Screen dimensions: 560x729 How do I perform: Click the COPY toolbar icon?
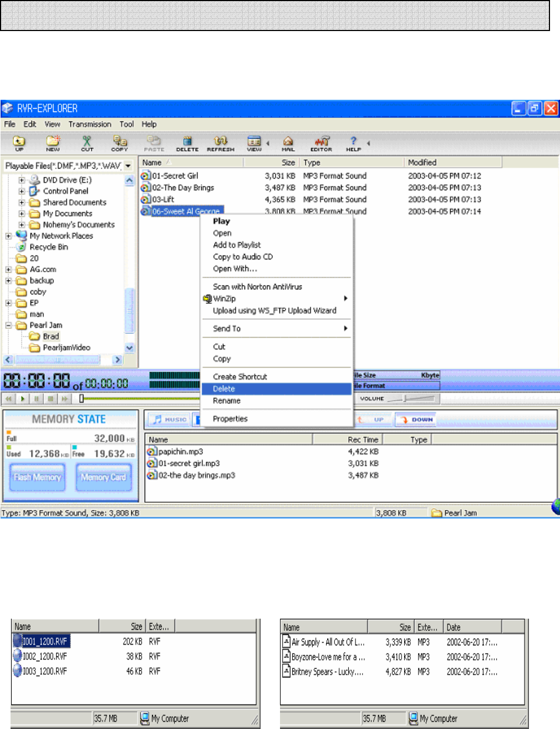click(x=119, y=143)
